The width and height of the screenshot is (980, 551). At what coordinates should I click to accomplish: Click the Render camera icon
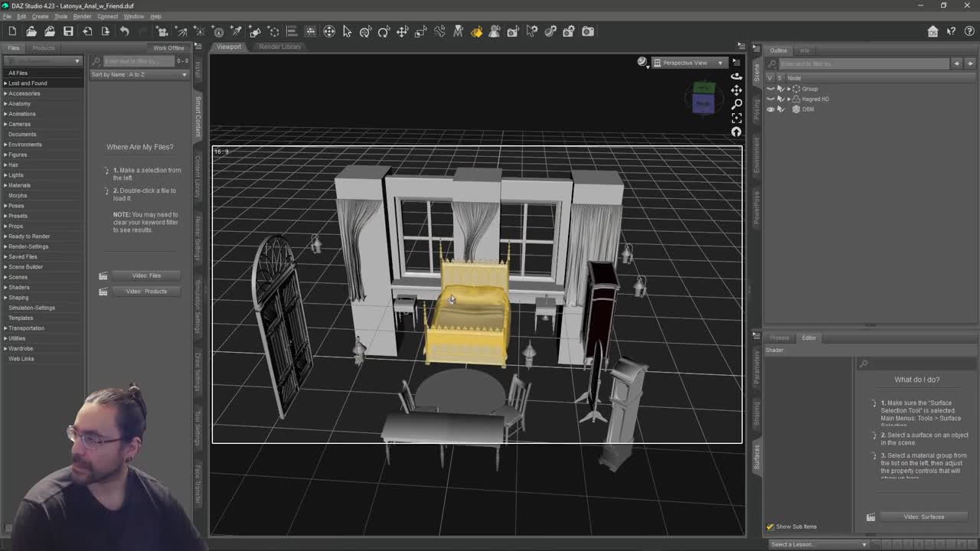click(x=587, y=31)
